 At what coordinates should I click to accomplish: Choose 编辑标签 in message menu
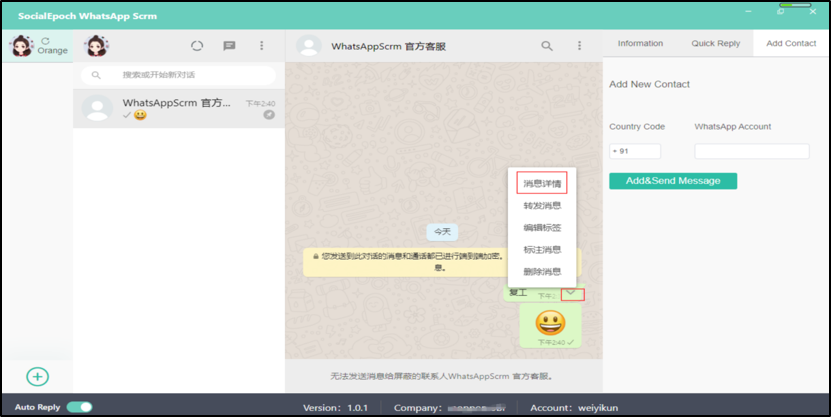[x=542, y=228]
